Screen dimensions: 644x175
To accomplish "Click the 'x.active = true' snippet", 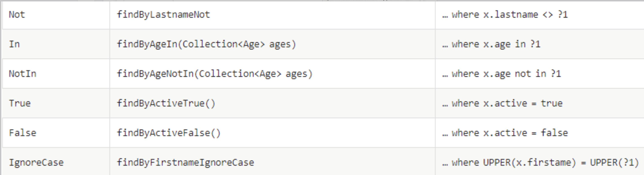I will [x=523, y=103].
